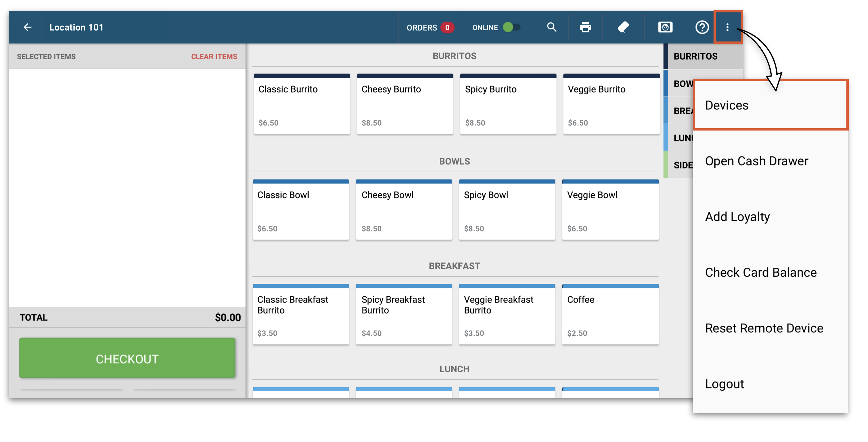Toggle the Online switch off

512,27
